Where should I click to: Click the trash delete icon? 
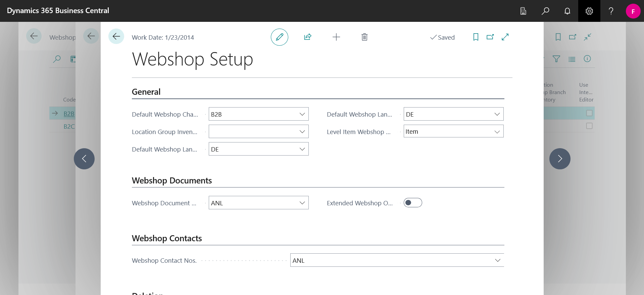[364, 37]
